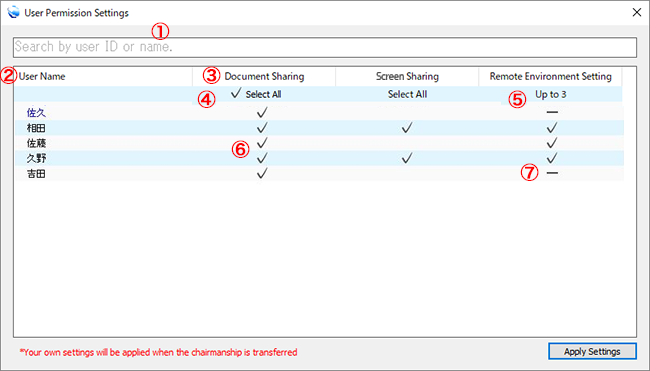Uncheck Document Sharing for 佐藤

click(262, 143)
